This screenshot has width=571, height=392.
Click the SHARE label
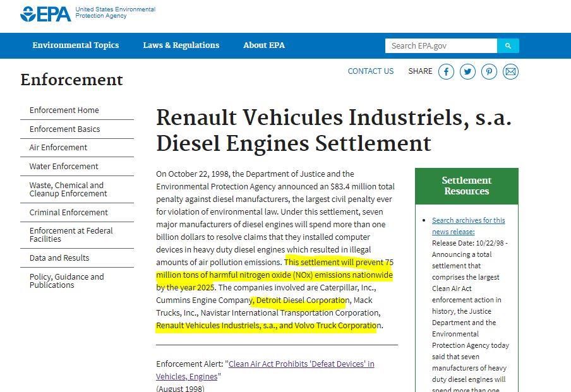pyautogui.click(x=420, y=71)
